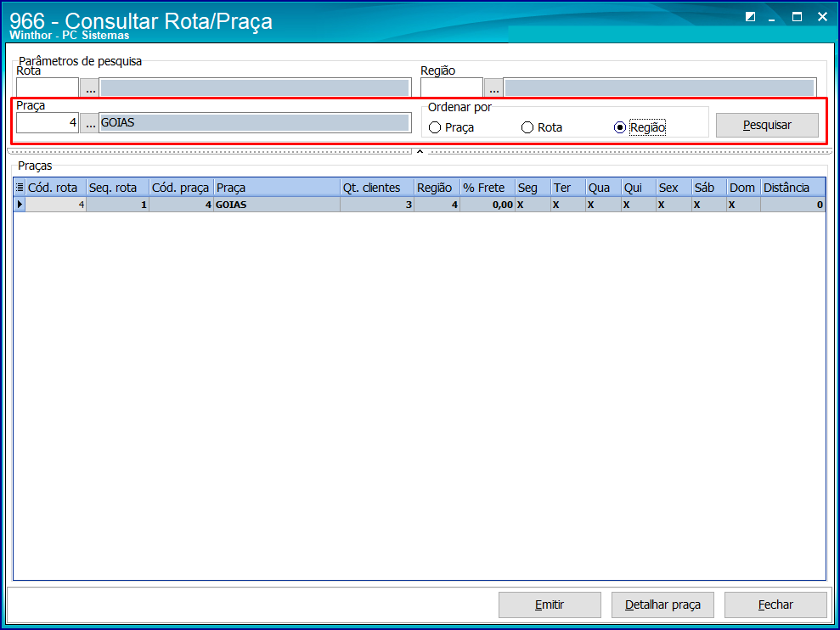Click the Pesquisar button

767,125
